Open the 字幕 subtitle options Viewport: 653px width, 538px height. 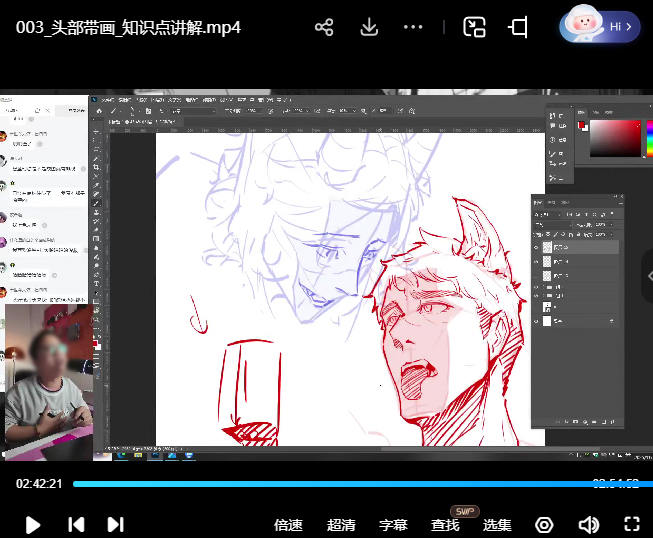[394, 525]
